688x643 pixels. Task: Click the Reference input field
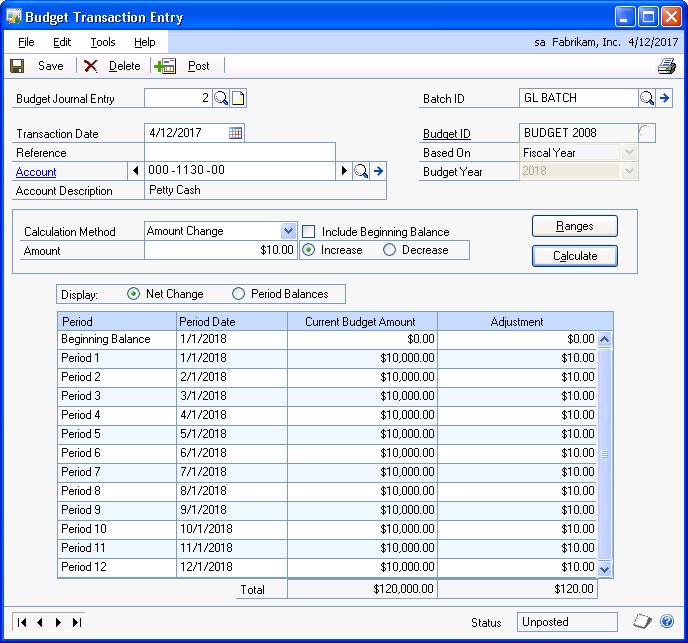pyautogui.click(x=240, y=152)
